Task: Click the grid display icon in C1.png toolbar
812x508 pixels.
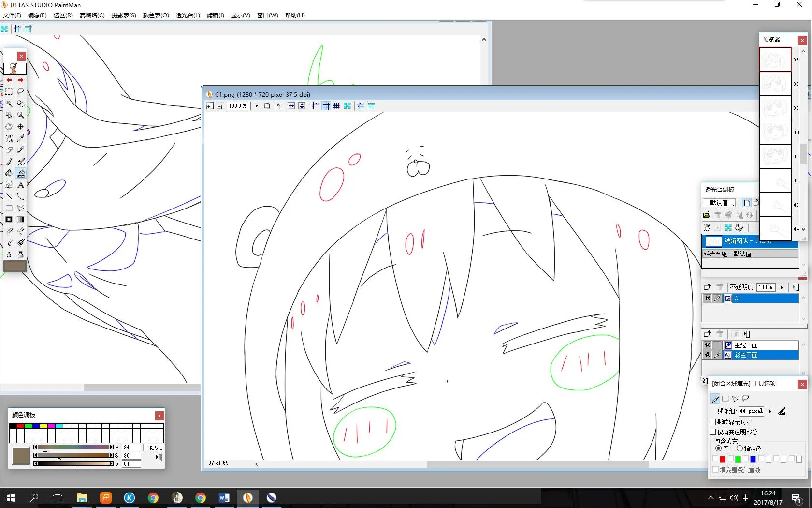Action: tap(326, 106)
